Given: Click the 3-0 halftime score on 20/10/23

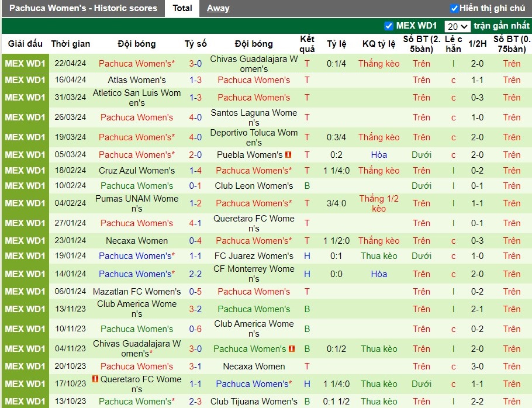Looking at the screenshot, I should 478,366.
